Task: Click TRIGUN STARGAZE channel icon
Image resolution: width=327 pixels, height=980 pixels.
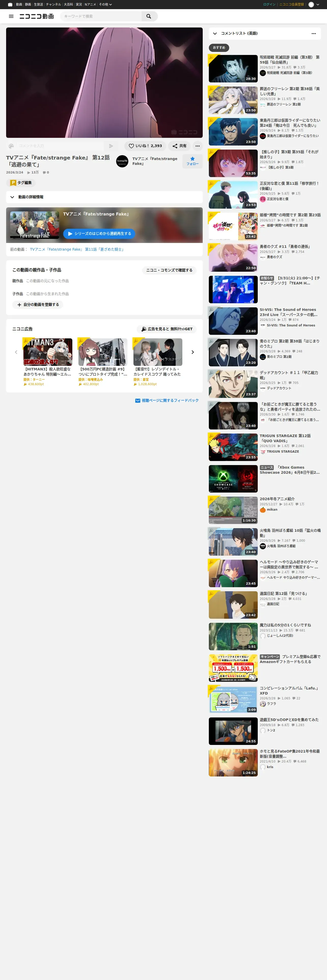Action: 263,452
